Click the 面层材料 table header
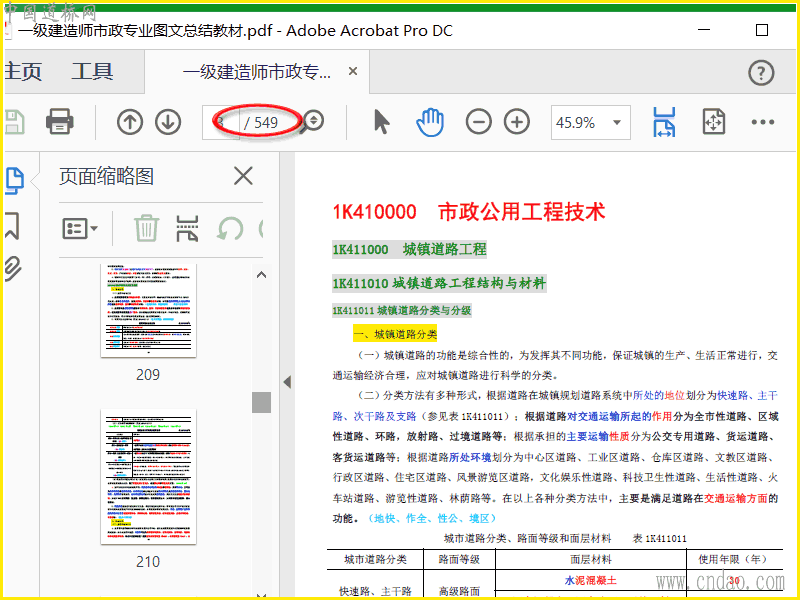Screen dimensions: 800x600 point(591,559)
